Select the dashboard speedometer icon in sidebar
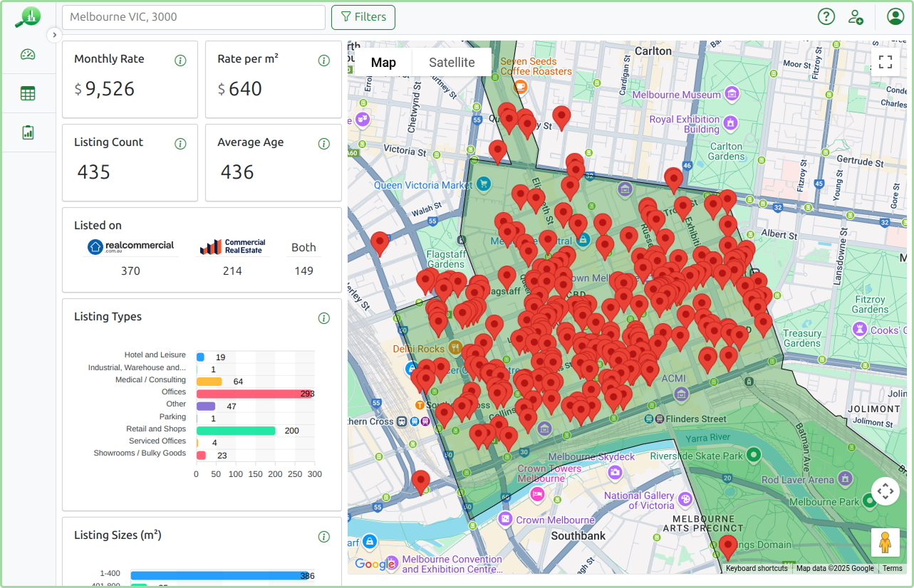The width and height of the screenshot is (914, 588). (x=28, y=53)
